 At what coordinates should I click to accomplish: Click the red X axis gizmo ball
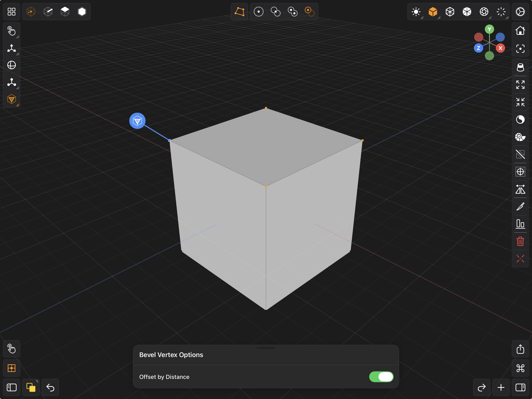click(x=500, y=48)
